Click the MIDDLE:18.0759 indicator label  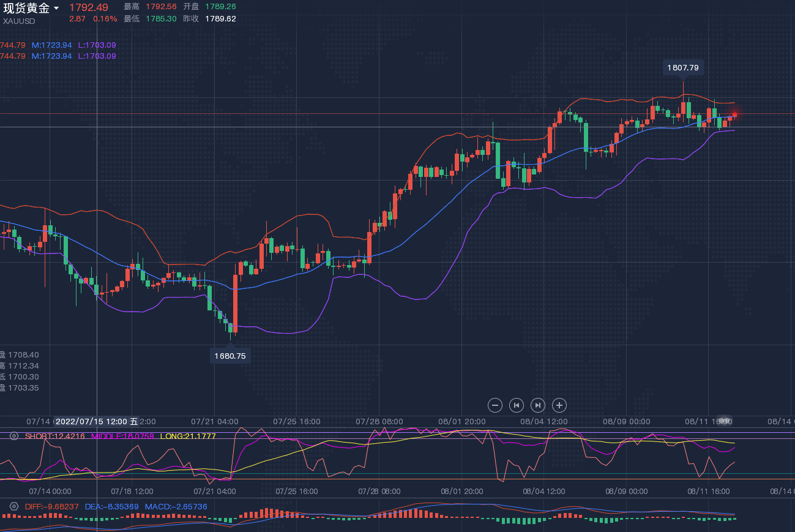(x=122, y=436)
